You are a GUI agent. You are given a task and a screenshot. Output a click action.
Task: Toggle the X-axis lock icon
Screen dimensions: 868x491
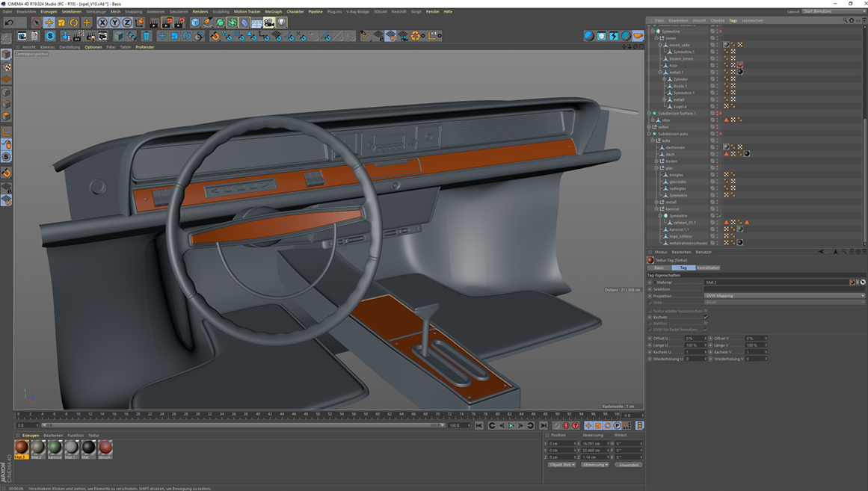(102, 23)
